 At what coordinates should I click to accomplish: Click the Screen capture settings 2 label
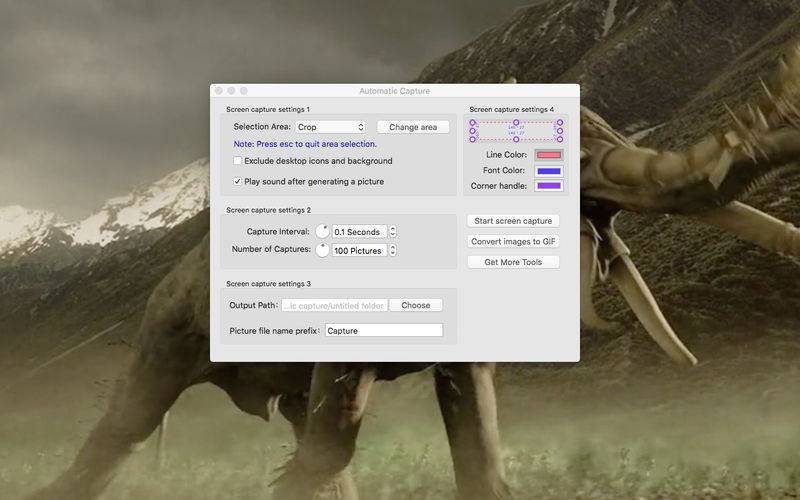[x=268, y=210]
